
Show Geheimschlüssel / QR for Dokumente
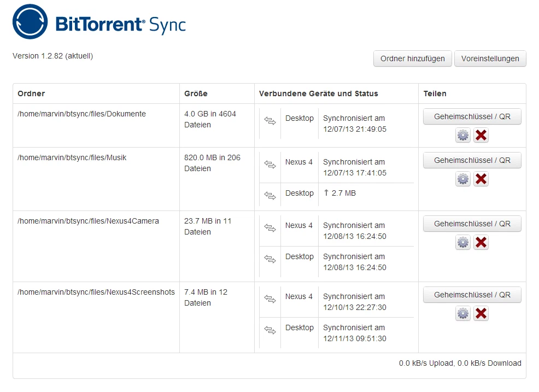(x=472, y=116)
